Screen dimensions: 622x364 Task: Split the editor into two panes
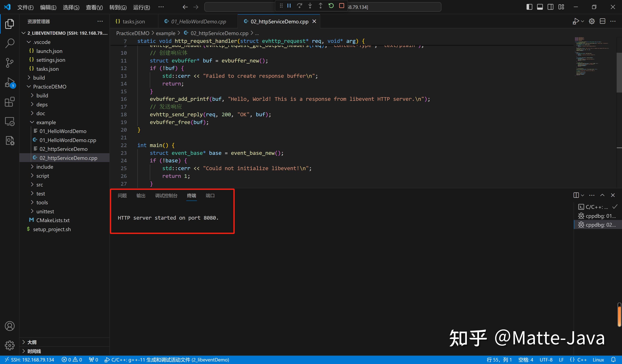(x=602, y=21)
